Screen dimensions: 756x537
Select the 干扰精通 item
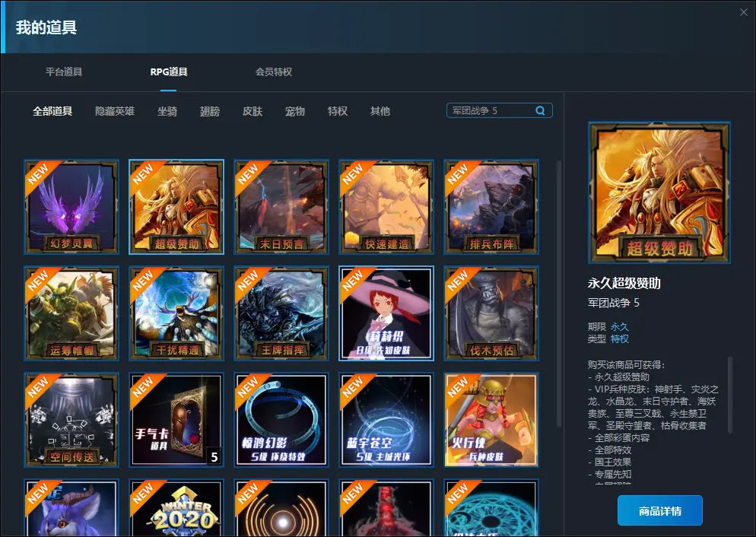(x=176, y=313)
